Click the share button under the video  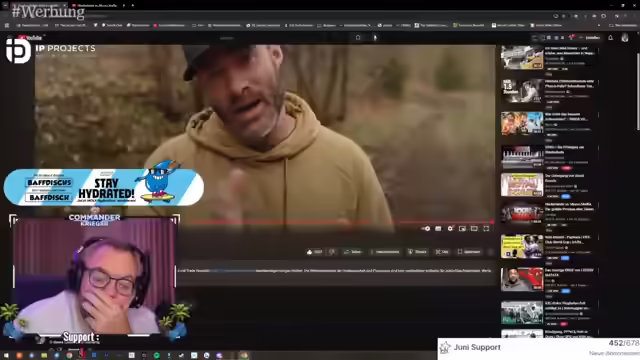coord(353,252)
